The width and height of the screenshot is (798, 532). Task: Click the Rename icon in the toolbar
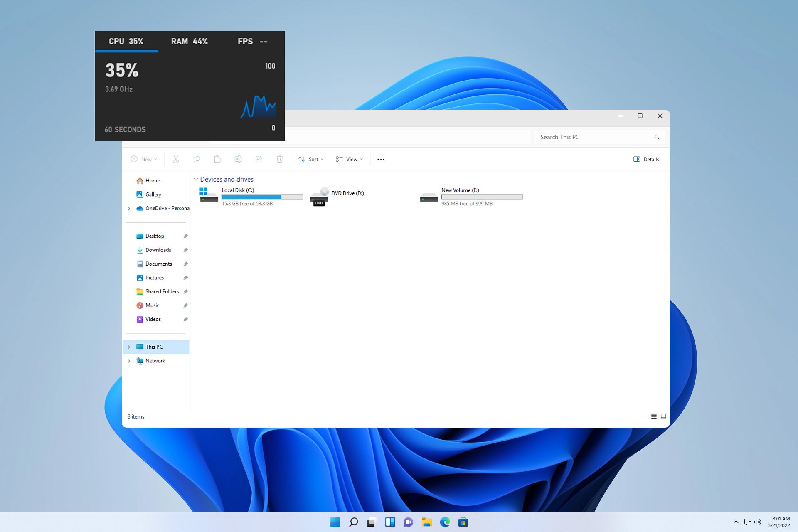click(x=238, y=159)
